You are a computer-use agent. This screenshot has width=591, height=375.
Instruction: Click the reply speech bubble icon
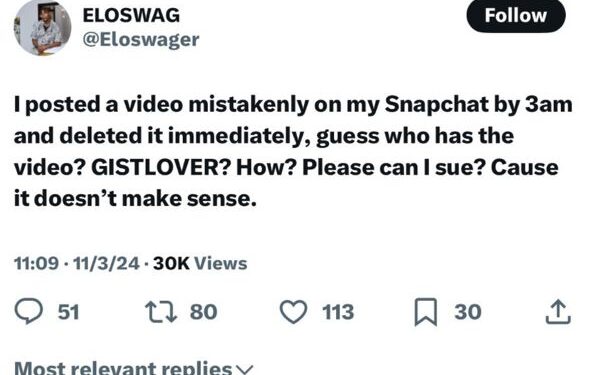[x=29, y=311]
